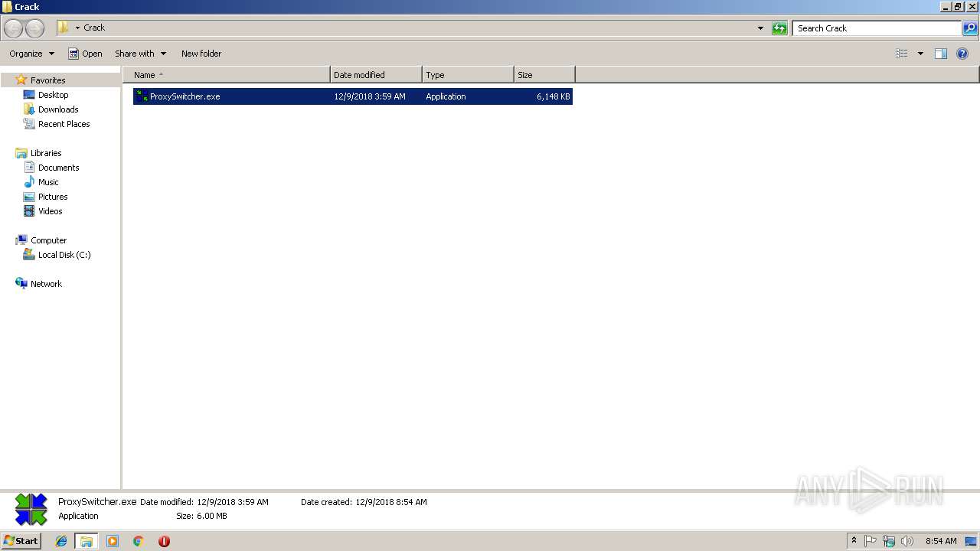Open the Documents library
980x551 pixels.
(x=58, y=168)
